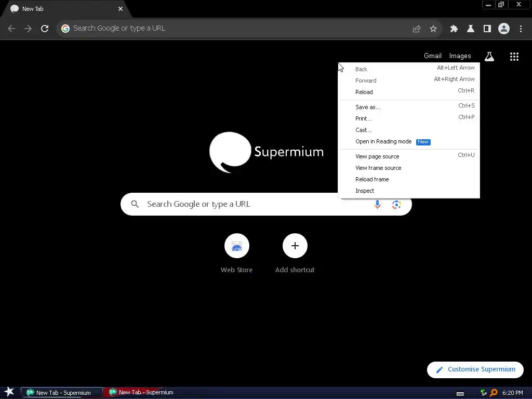Image resolution: width=532 pixels, height=399 pixels.
Task: Close the New Tab tab
Action: click(x=121, y=9)
